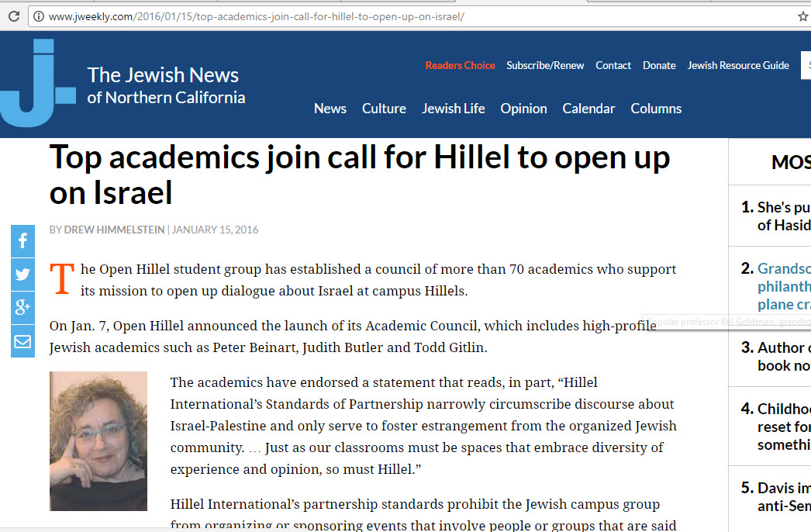Open the News menu

pos(330,109)
